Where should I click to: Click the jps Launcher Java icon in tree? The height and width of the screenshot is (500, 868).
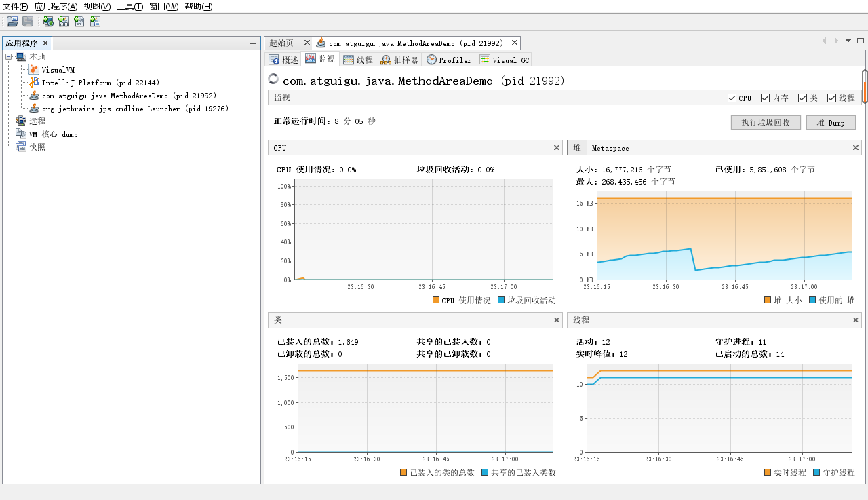pos(34,108)
